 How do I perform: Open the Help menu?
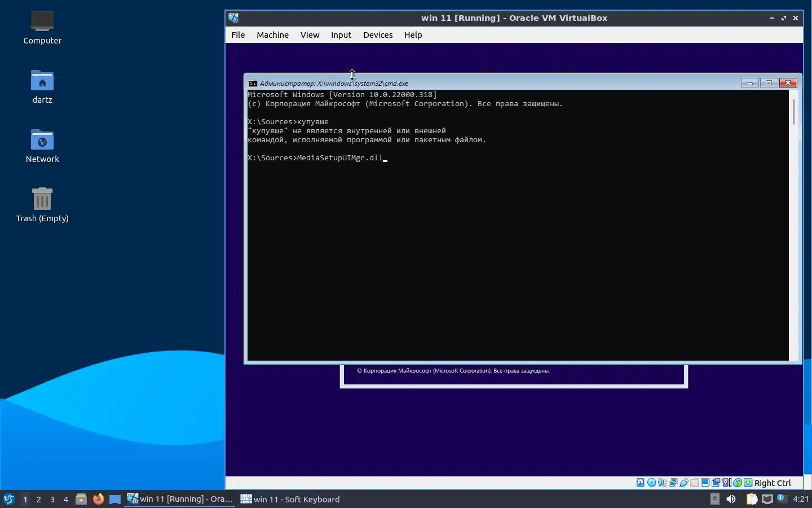(413, 35)
